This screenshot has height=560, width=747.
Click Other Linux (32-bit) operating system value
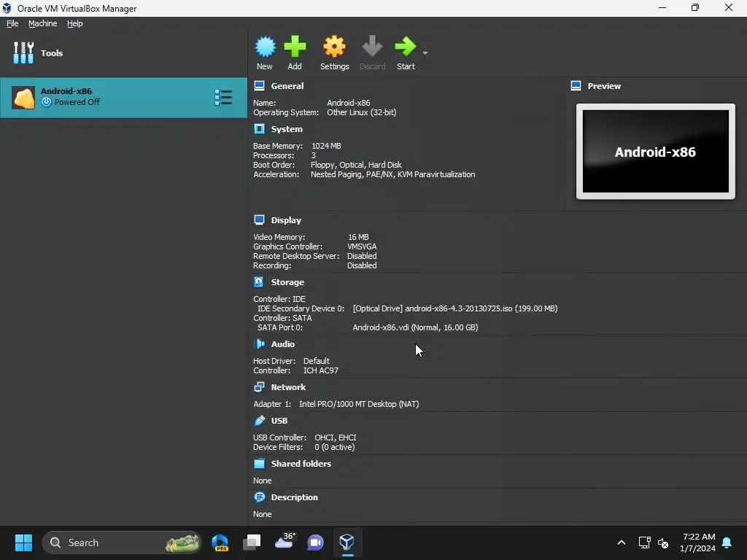click(x=362, y=112)
